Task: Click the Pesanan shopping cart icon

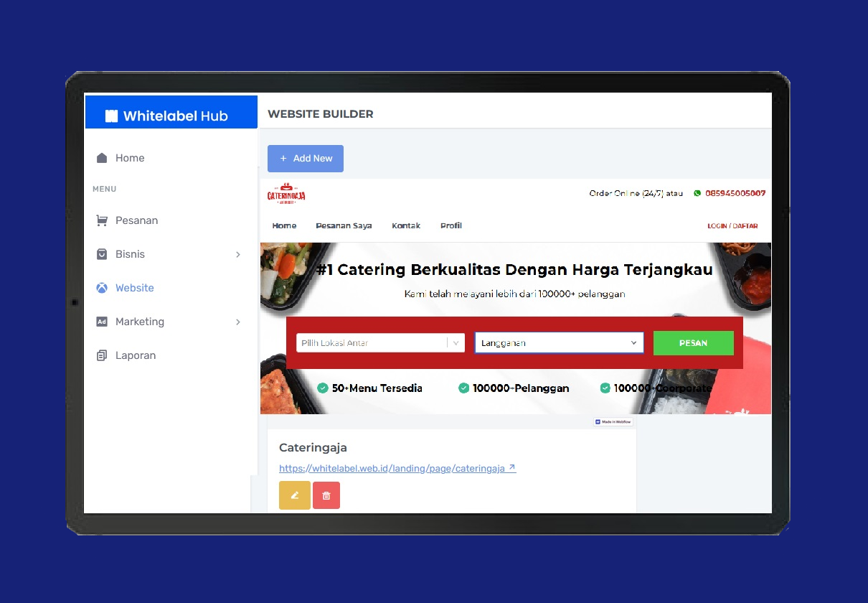Action: click(x=102, y=220)
